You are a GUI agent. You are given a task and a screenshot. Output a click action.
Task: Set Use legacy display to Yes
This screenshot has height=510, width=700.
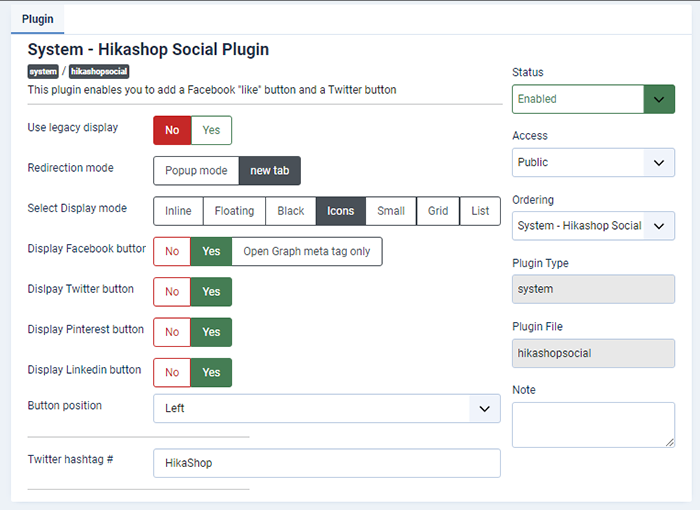211,130
